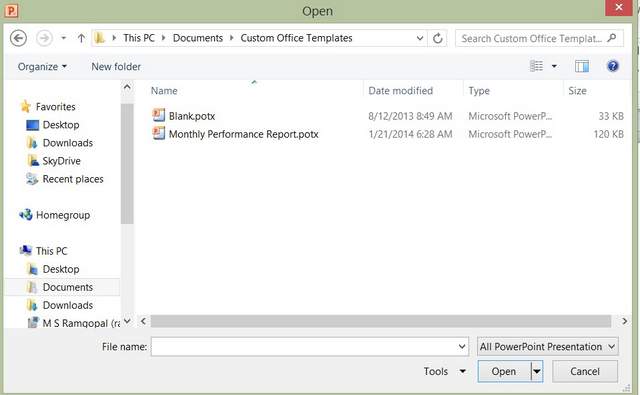Click the 120 KB size value
640x395 pixels.
click(608, 134)
